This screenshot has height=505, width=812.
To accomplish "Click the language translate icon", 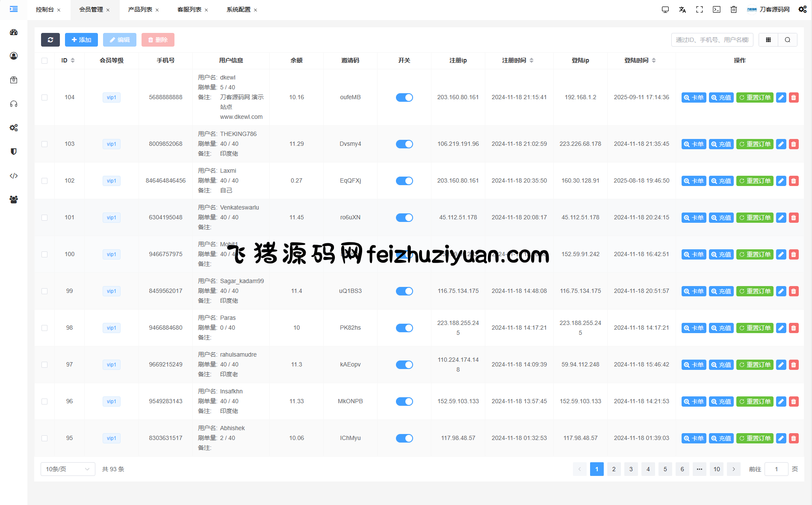I will point(682,9).
